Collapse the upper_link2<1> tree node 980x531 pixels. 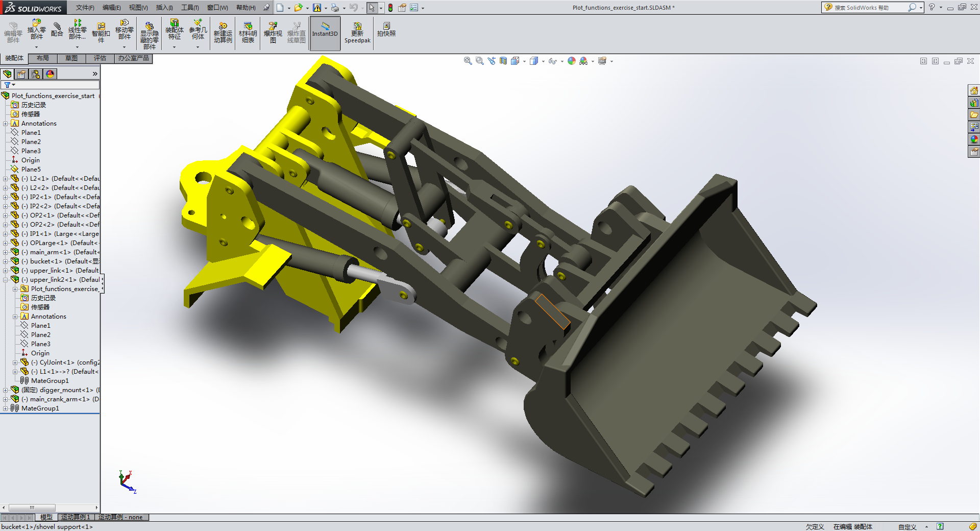pyautogui.click(x=6, y=280)
